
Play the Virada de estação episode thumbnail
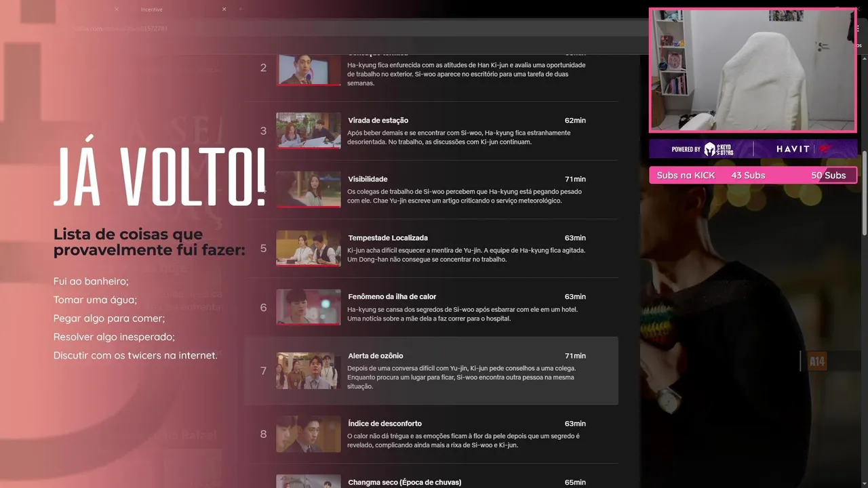(x=308, y=130)
